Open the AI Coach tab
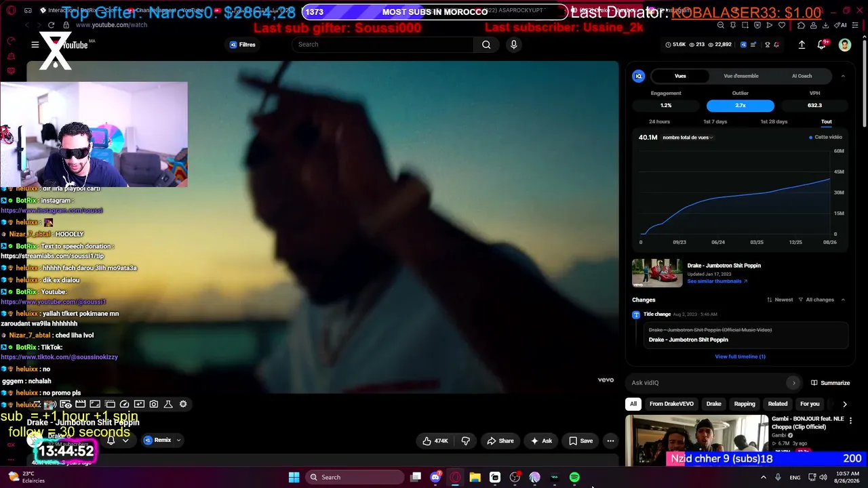Screen dimensions: 868x488 coord(802,76)
